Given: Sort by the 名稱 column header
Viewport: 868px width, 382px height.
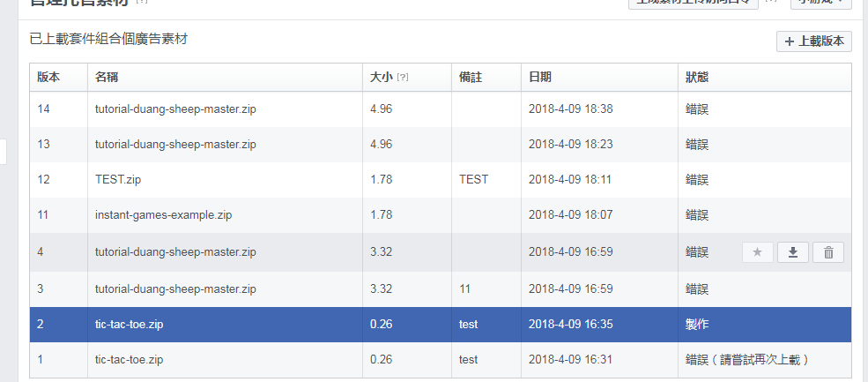Looking at the screenshot, I should [x=107, y=78].
